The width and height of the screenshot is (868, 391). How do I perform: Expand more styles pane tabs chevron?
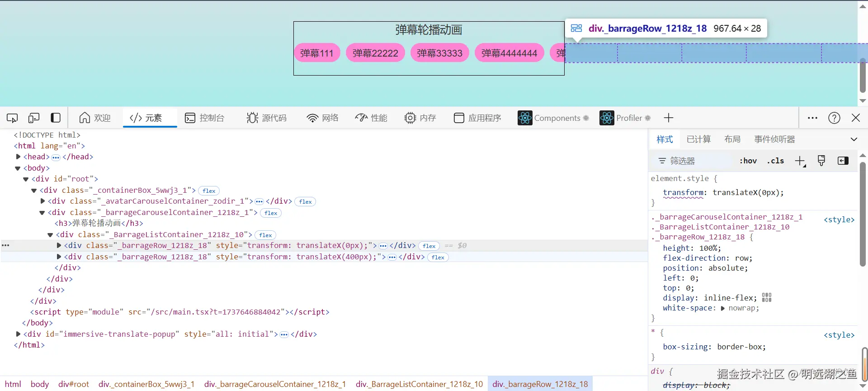click(x=854, y=139)
